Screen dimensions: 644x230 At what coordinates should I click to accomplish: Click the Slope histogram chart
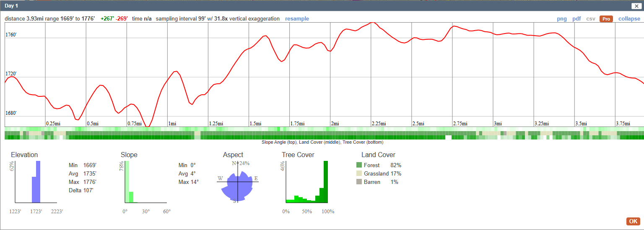tap(145, 182)
